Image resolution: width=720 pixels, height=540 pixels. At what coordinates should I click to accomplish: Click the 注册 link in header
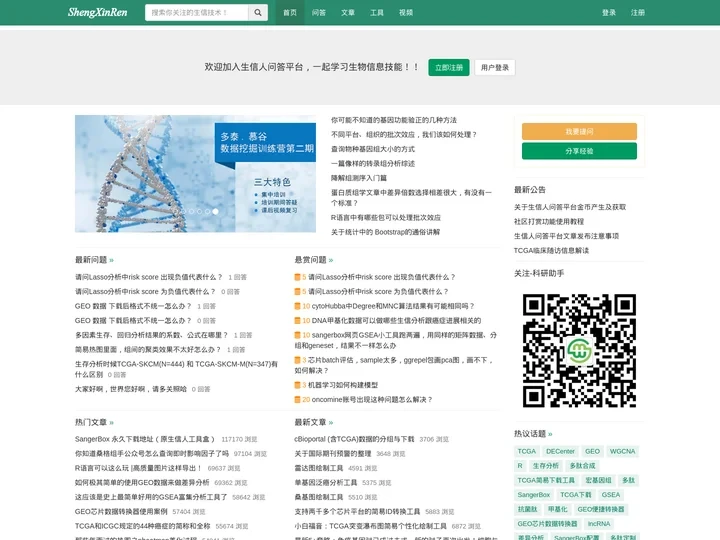pos(637,13)
